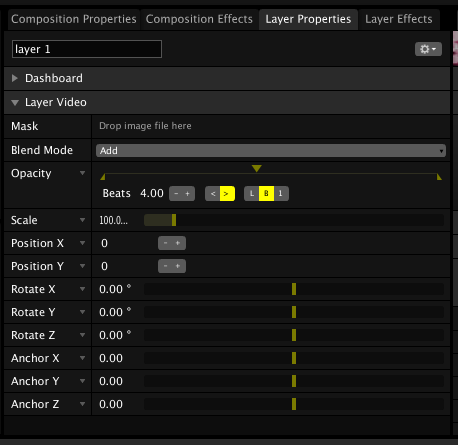Screen dimensions: 458x445
Task: Increase Position X with plus button
Action: pos(178,243)
